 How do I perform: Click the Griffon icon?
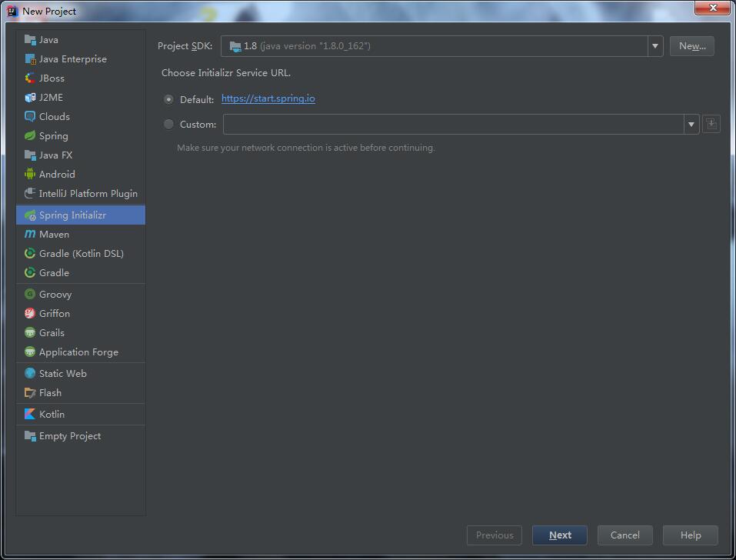[30, 314]
